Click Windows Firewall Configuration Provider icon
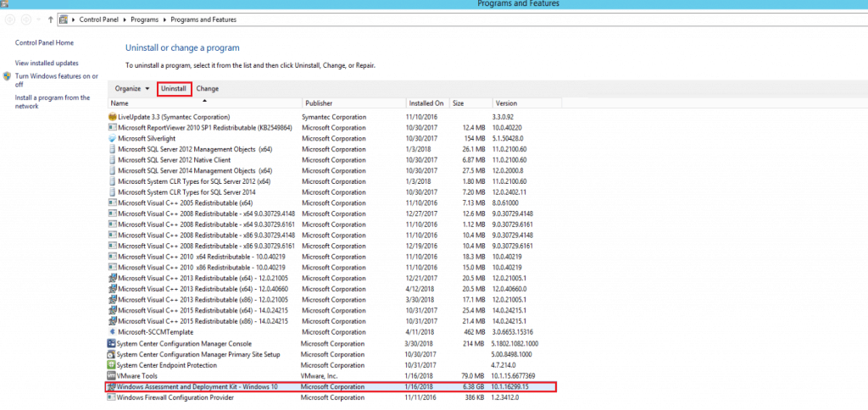 (111, 397)
